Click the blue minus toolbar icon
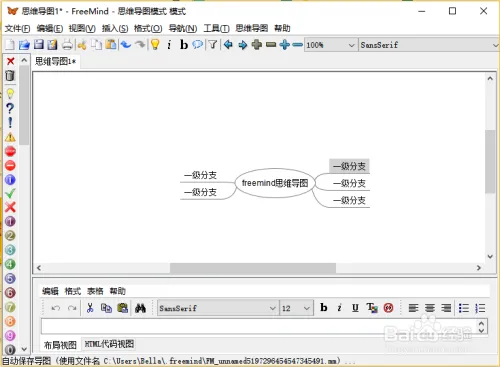The height and width of the screenshot is (367, 500). pos(297,44)
